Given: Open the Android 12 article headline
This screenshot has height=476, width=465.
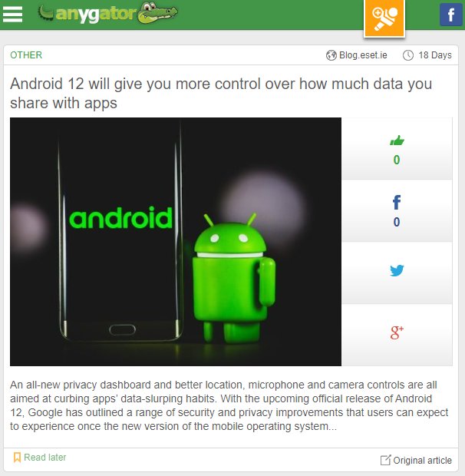Looking at the screenshot, I should [x=221, y=93].
